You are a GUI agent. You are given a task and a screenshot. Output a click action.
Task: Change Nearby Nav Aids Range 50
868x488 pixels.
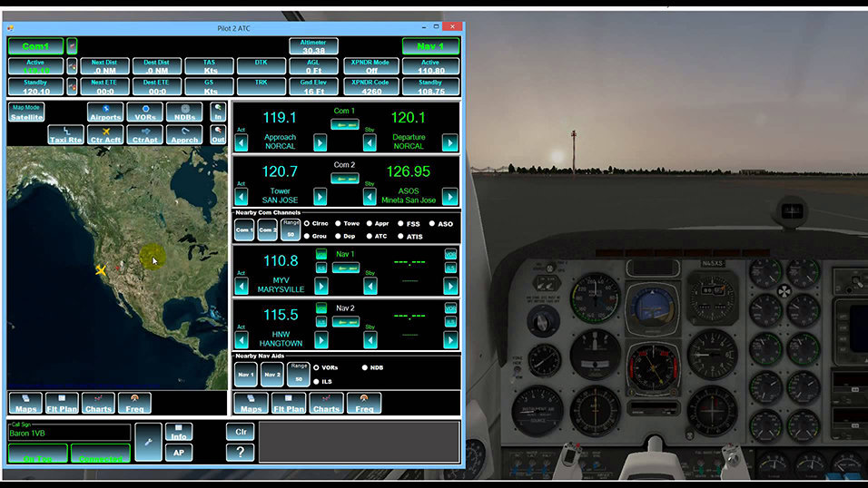tap(299, 374)
